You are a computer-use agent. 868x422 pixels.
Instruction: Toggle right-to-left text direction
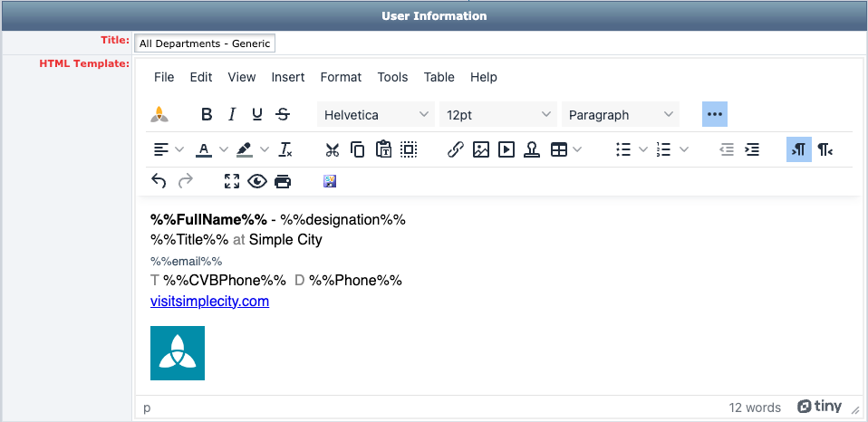pos(825,149)
